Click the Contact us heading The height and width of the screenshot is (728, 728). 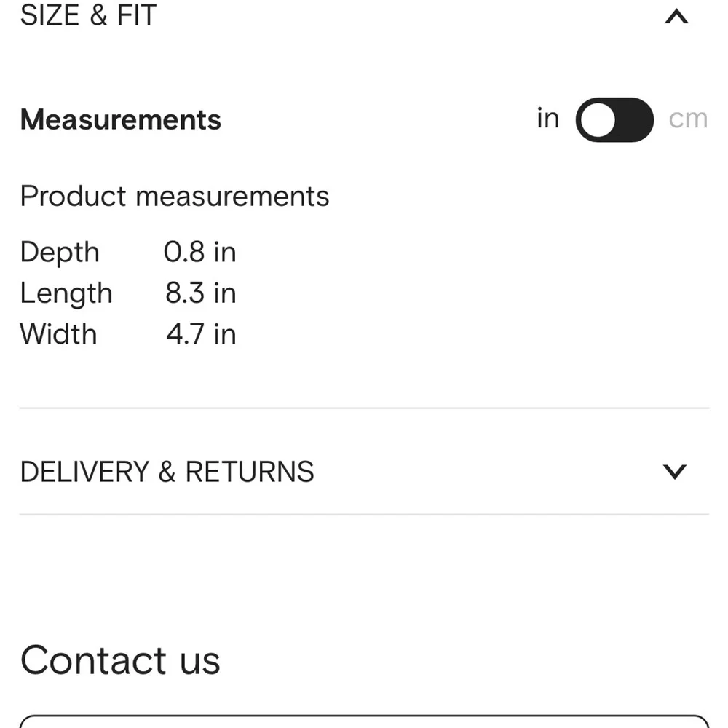tap(120, 660)
